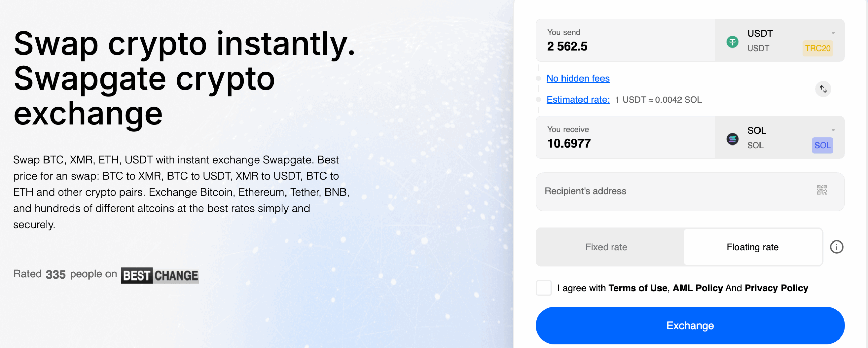Expand the USDT send currency dropdown arrow
This screenshot has width=868, height=348.
[x=833, y=33]
